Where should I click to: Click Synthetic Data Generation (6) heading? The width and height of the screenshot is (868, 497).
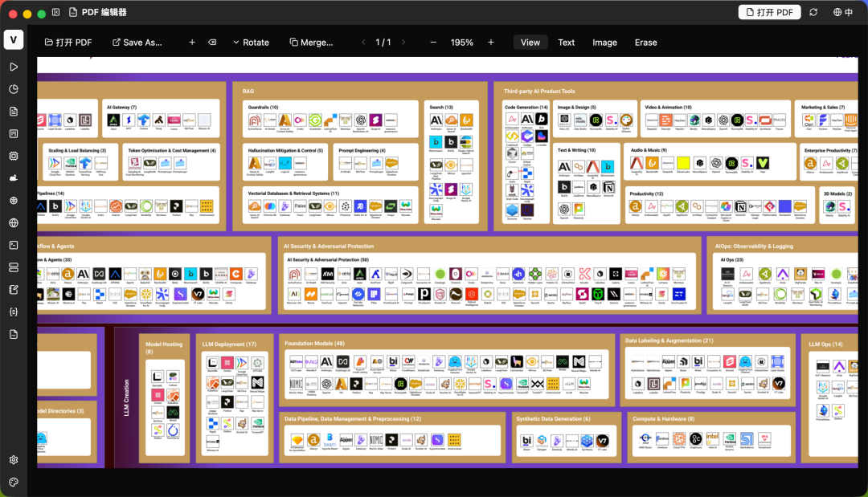click(x=553, y=418)
